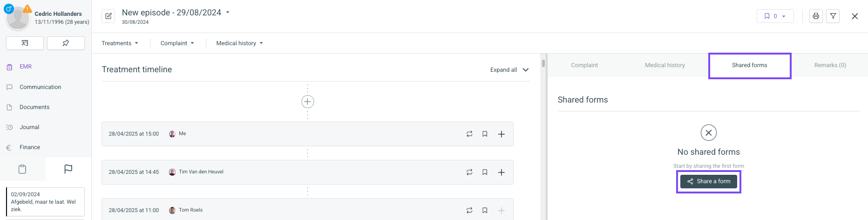Open the print icon in header

(816, 16)
